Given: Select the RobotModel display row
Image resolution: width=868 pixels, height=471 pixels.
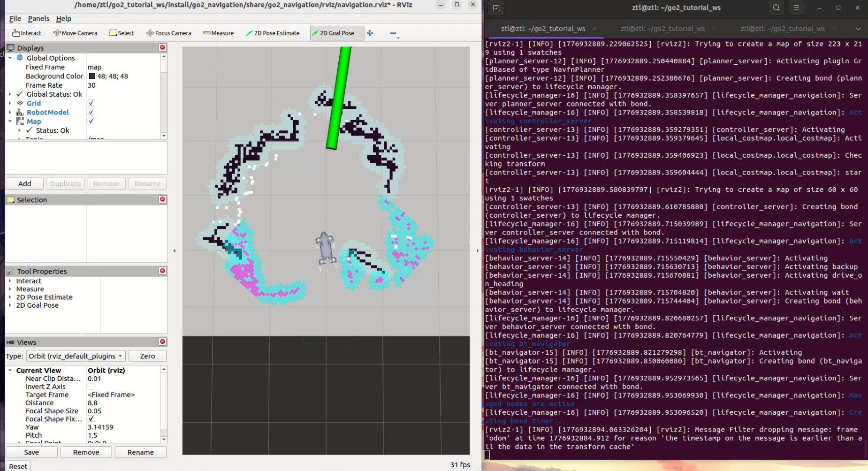Looking at the screenshot, I should (47, 112).
